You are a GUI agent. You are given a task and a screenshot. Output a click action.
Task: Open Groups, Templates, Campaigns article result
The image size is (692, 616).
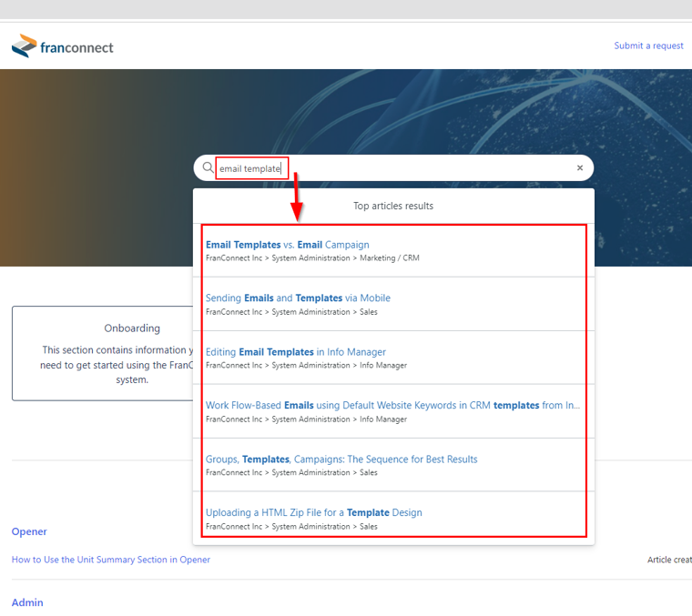pyautogui.click(x=341, y=459)
